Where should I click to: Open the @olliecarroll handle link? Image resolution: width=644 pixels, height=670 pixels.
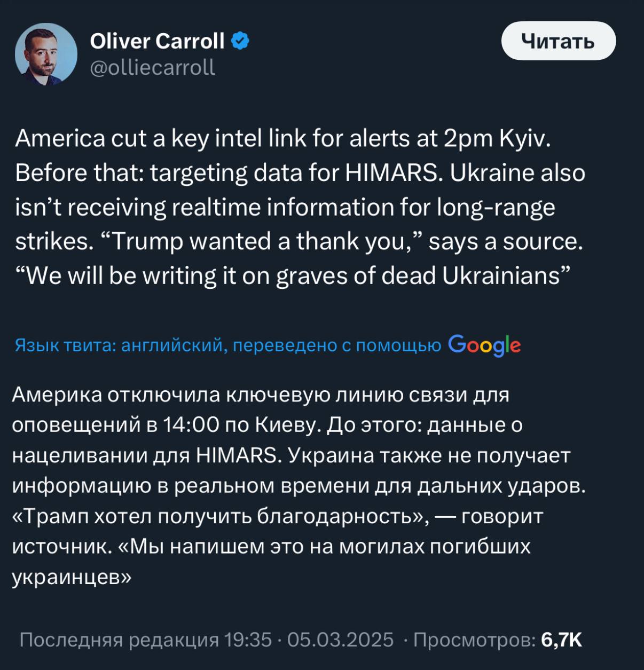(152, 67)
